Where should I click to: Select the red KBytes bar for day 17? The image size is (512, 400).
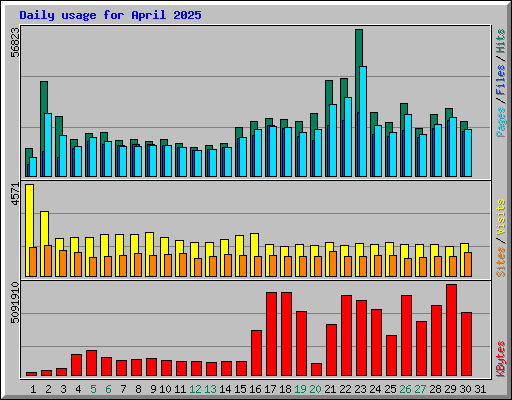coord(271,334)
